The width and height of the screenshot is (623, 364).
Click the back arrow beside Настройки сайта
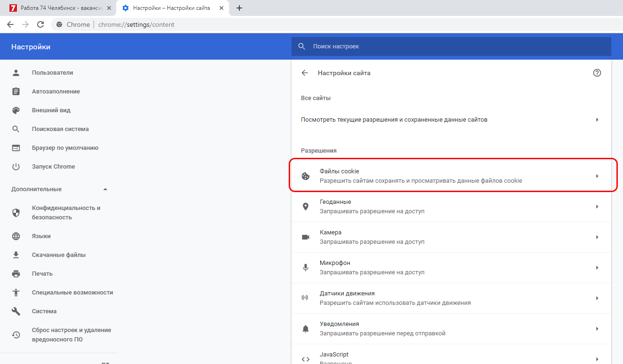(x=305, y=73)
